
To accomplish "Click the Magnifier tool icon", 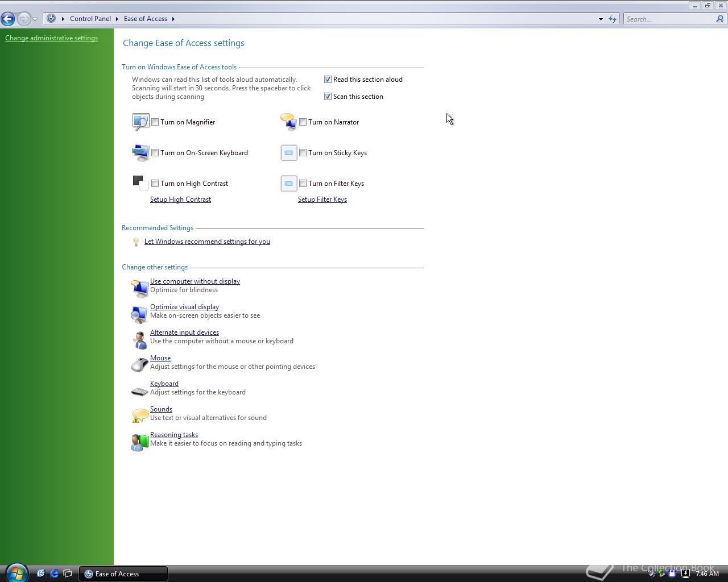I will 140,122.
